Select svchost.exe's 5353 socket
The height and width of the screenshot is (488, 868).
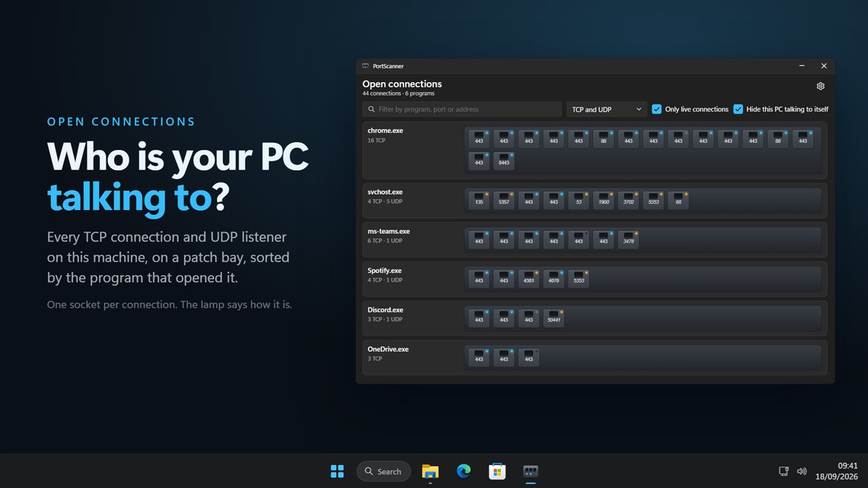pyautogui.click(x=653, y=200)
